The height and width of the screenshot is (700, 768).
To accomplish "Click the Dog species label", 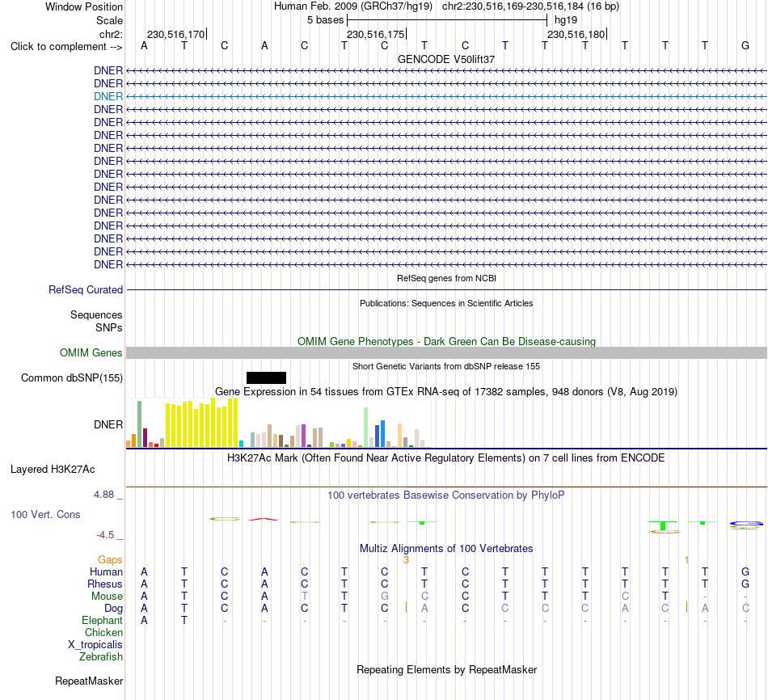I will (113, 609).
